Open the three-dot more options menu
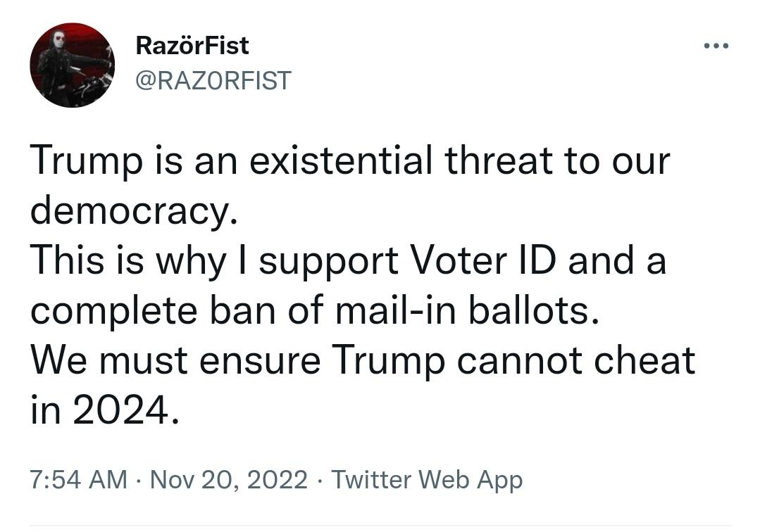The width and height of the screenshot is (760, 532). (716, 46)
